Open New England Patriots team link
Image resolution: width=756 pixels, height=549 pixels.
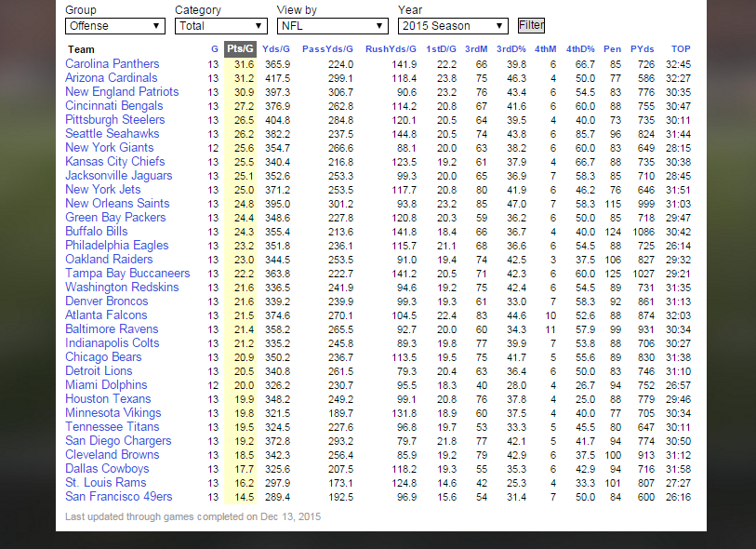pos(122,92)
